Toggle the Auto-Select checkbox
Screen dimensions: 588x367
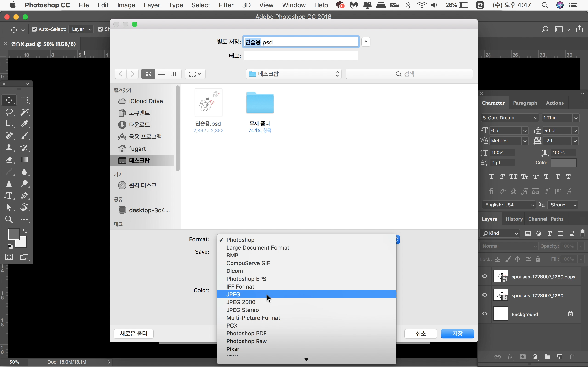pos(34,29)
